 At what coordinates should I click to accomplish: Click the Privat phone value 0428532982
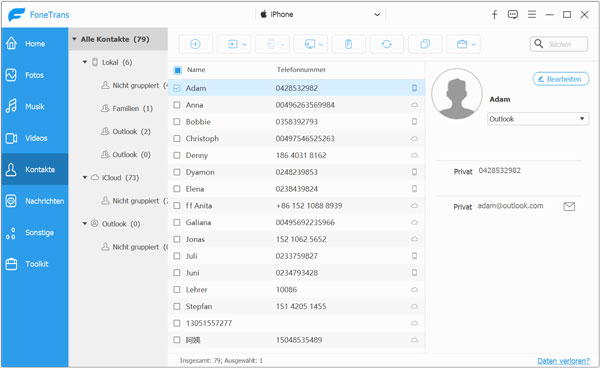[x=499, y=171]
